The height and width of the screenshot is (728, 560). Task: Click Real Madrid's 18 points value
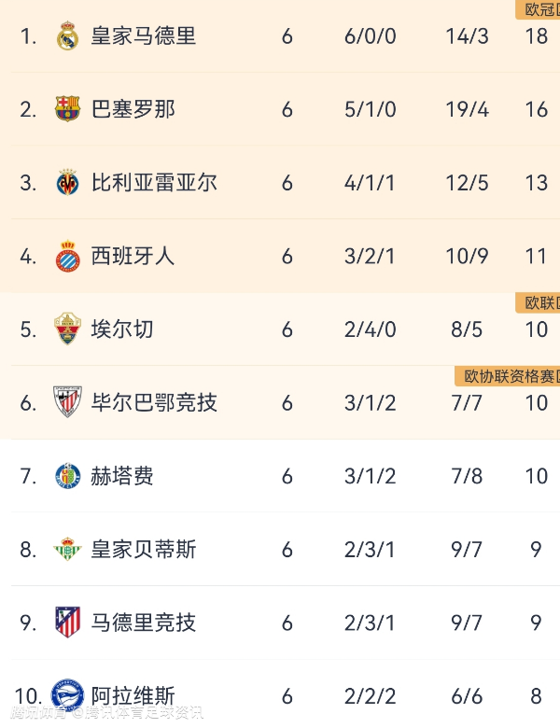pyautogui.click(x=536, y=36)
